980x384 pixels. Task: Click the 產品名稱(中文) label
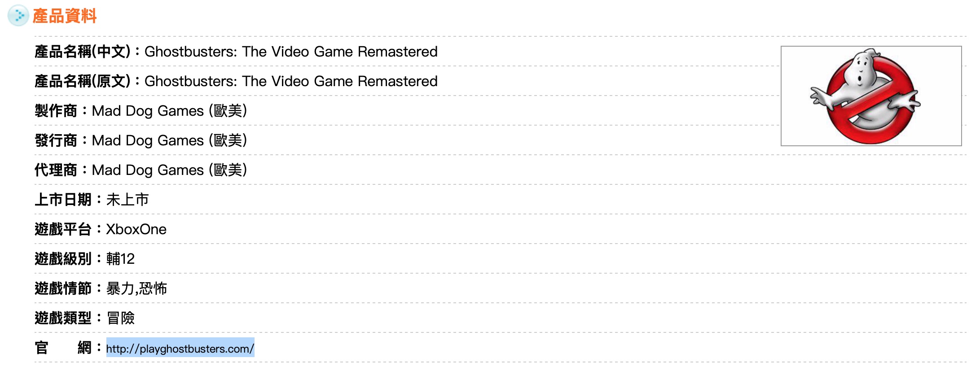coord(82,52)
